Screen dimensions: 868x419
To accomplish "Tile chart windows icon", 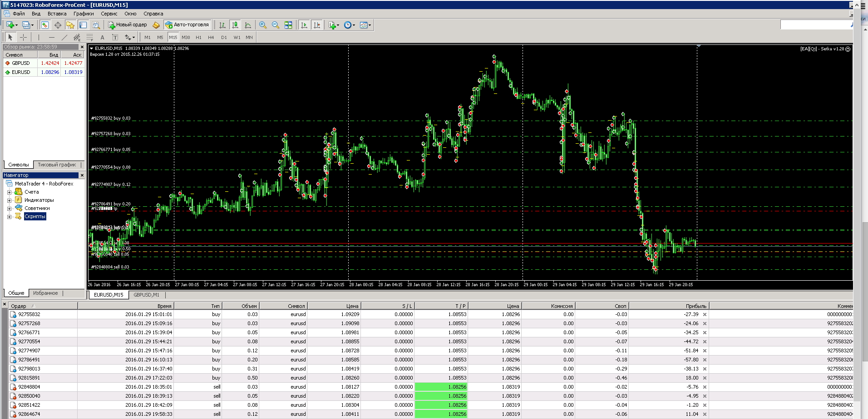I will click(x=288, y=25).
